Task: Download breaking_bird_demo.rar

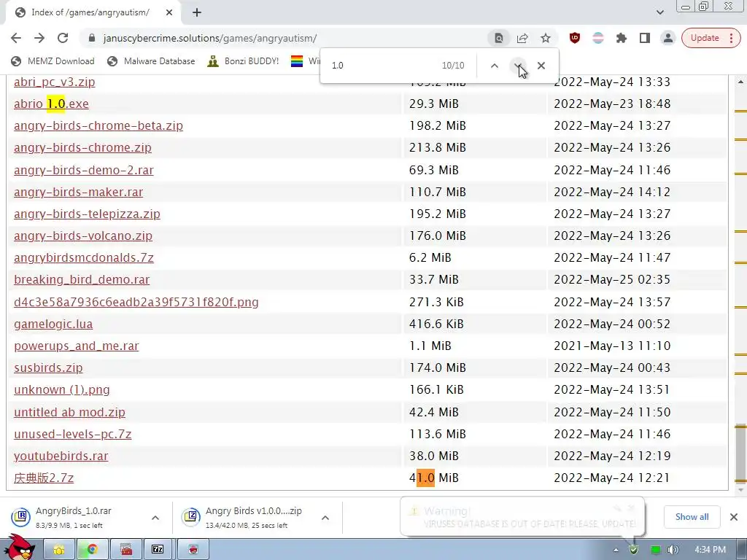Action: [x=82, y=279]
